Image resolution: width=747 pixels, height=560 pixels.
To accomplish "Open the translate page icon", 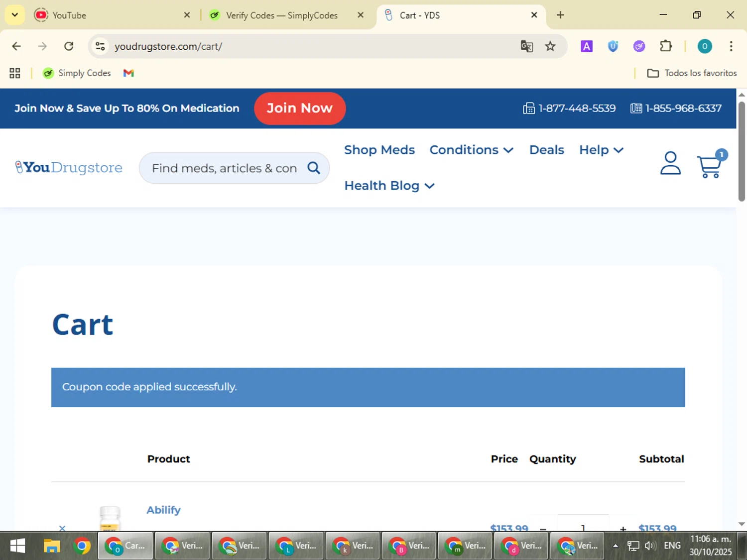I will pyautogui.click(x=527, y=46).
